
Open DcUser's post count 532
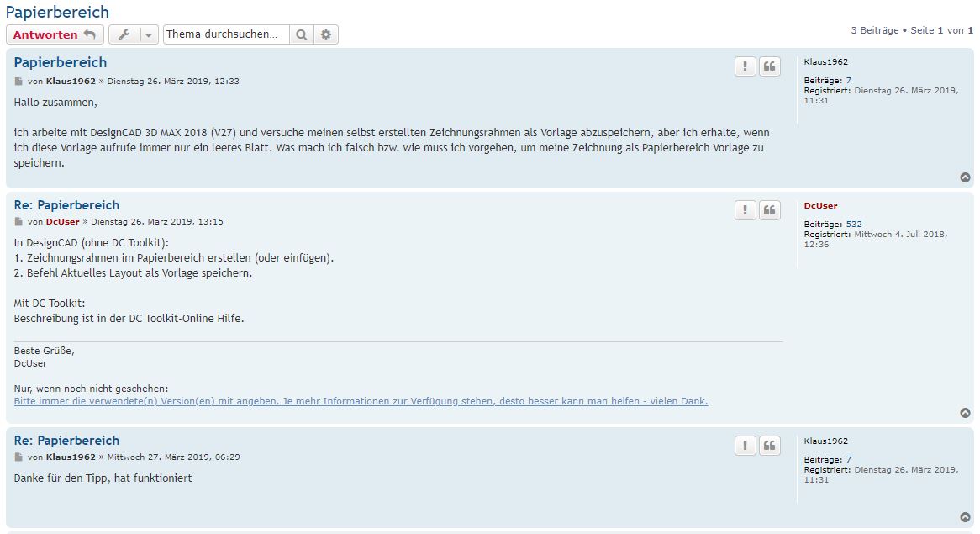(854, 225)
